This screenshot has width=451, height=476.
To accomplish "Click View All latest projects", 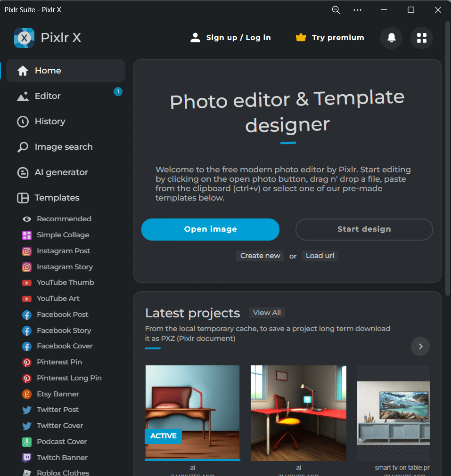I will pyautogui.click(x=267, y=313).
